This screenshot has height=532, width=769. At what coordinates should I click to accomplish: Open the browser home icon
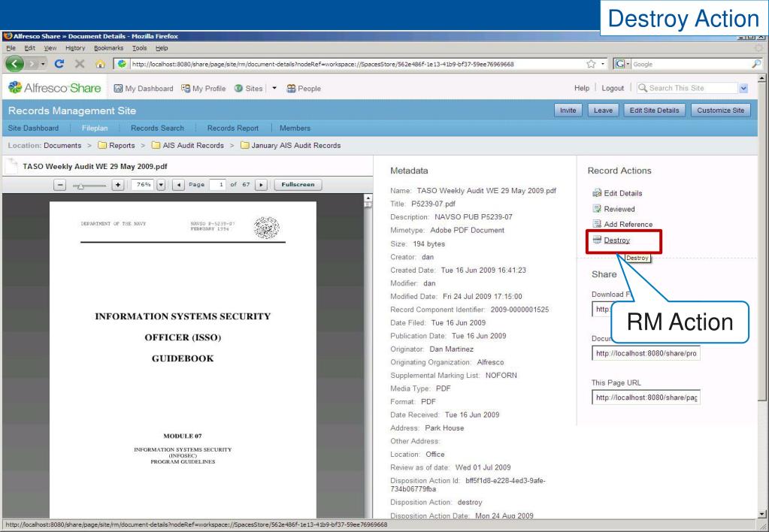(100, 64)
